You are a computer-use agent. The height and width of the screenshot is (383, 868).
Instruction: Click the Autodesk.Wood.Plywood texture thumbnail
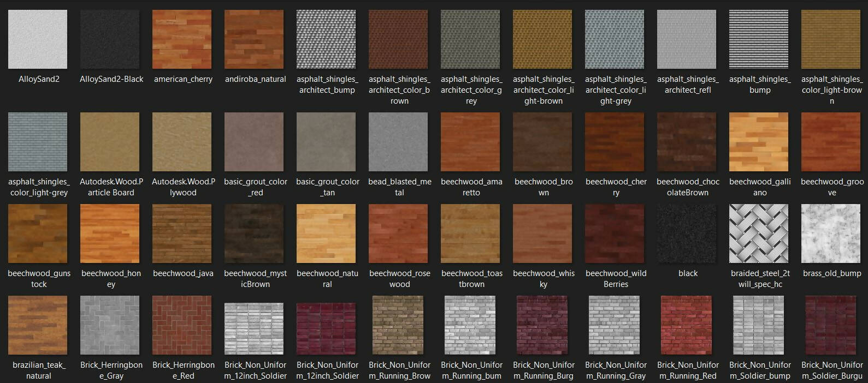pos(182,142)
